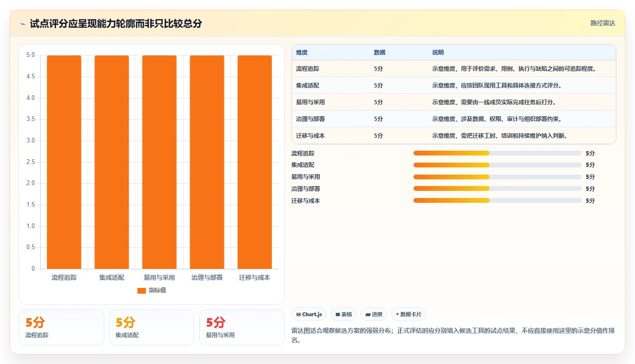This screenshot has height=364, width=635.
Task: Toggle the 指标值 legend swatch
Action: (x=142, y=290)
